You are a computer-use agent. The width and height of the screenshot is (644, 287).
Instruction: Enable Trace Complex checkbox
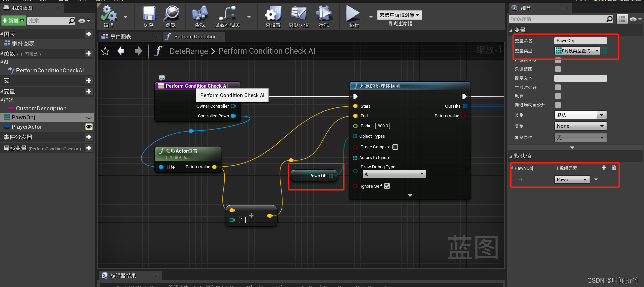pos(395,147)
